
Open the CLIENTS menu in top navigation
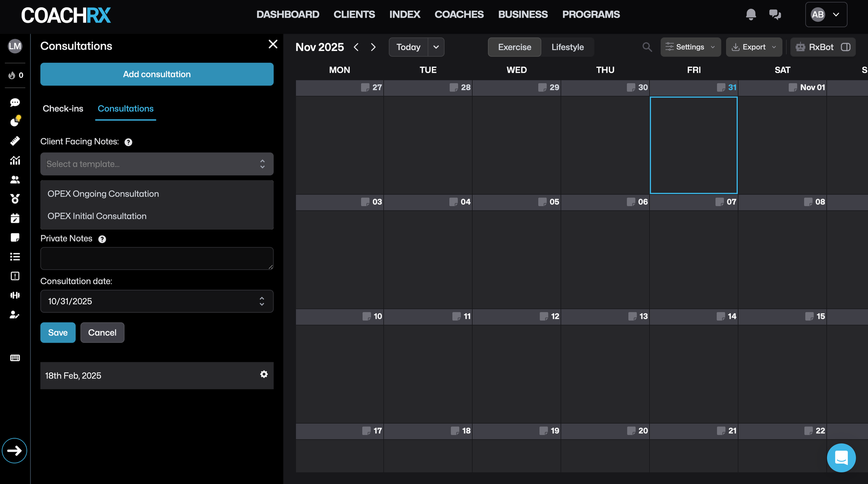click(x=354, y=15)
